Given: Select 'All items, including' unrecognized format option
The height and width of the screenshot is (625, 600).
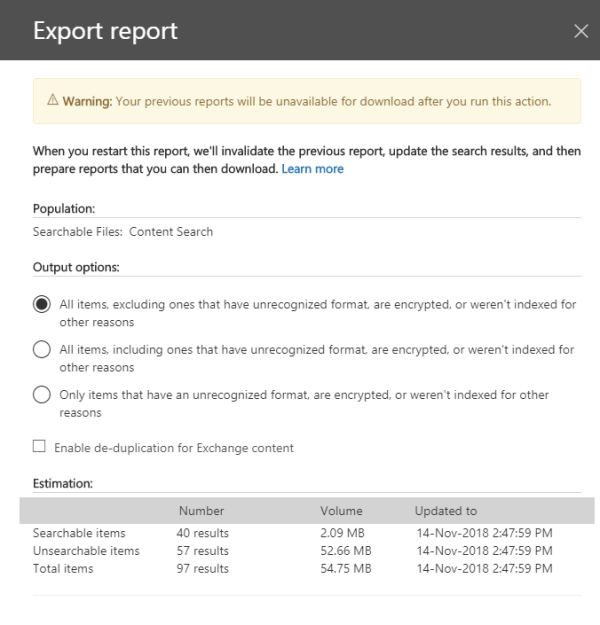Looking at the screenshot, I should click(x=42, y=350).
